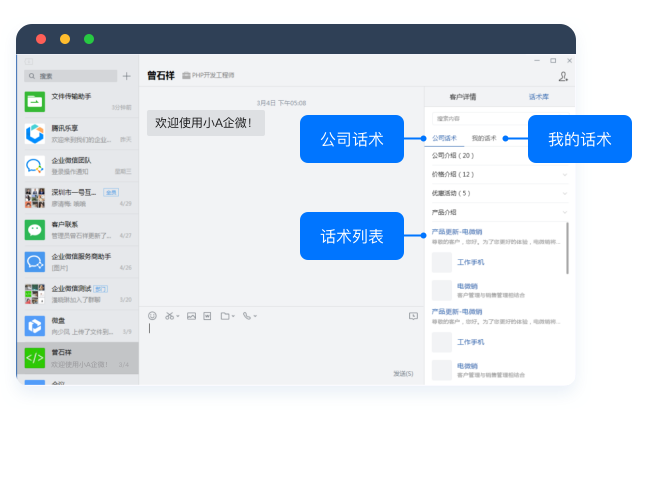Image resolution: width=660 pixels, height=480 pixels.
Task: Click the [图片] message preview
Action: (59, 268)
